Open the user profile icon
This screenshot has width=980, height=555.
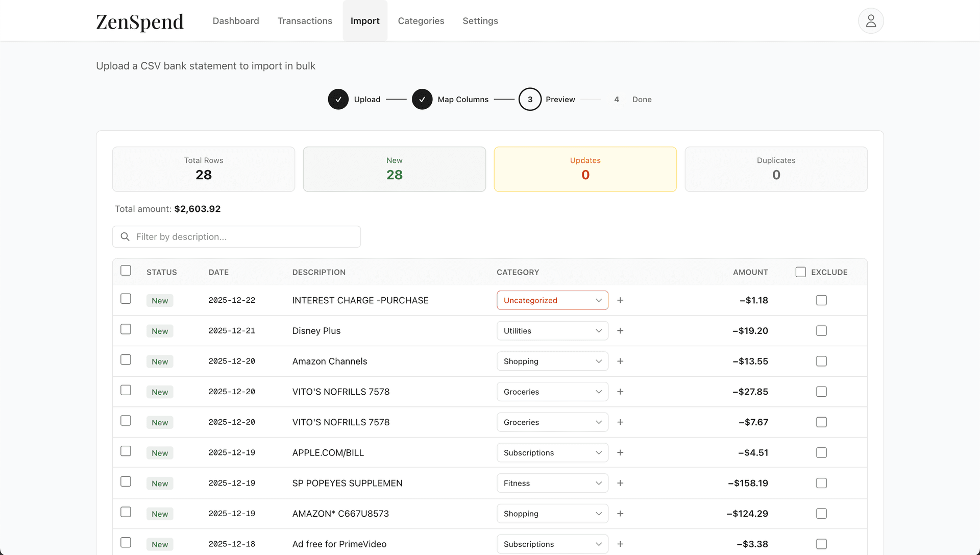tap(871, 20)
